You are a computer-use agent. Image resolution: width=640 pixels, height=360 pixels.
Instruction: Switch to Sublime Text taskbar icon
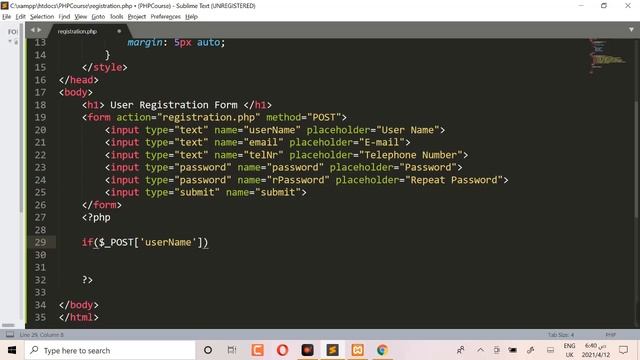click(332, 350)
